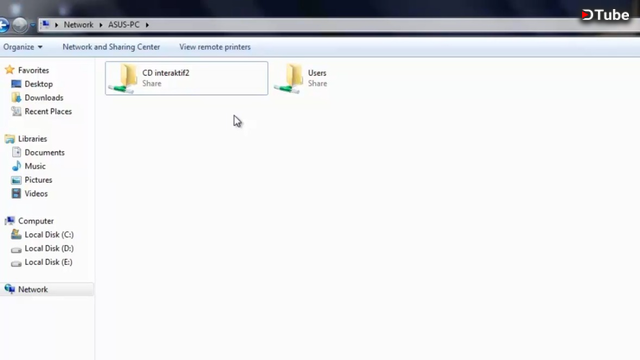Click the Forward navigation arrow
Image resolution: width=640 pixels, height=360 pixels.
[19, 25]
